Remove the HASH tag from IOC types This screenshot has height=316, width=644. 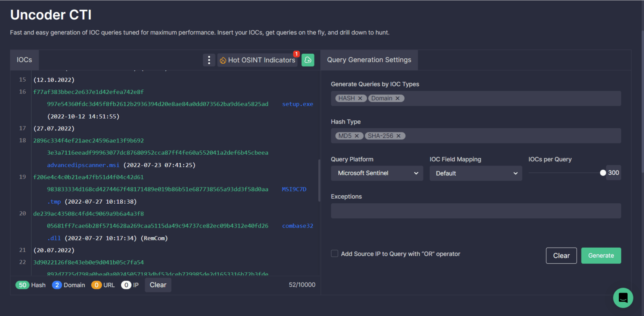pyautogui.click(x=360, y=98)
